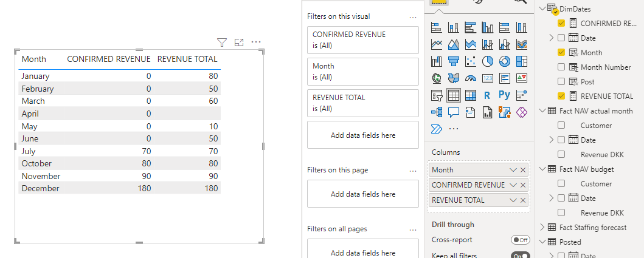Select the stacked bar chart visual

(436, 27)
